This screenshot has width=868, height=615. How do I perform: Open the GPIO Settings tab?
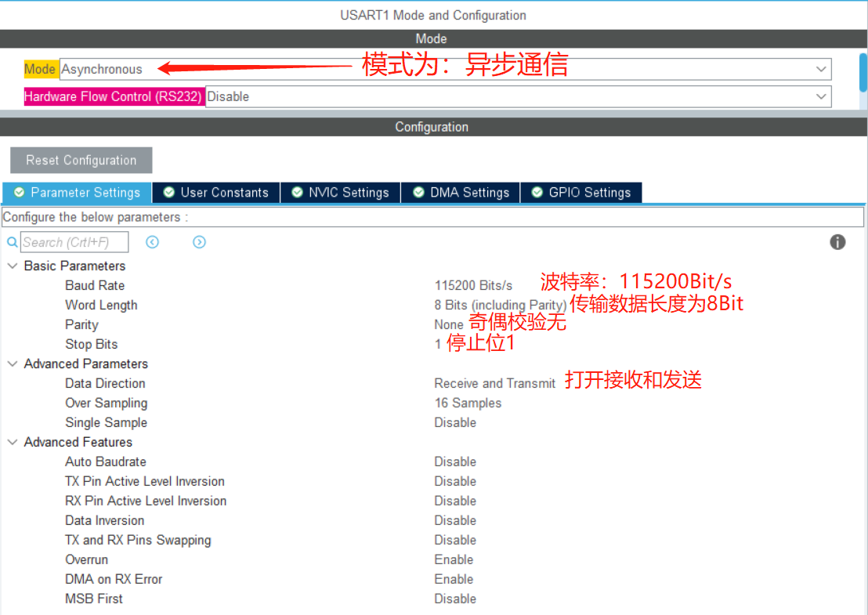click(x=581, y=192)
